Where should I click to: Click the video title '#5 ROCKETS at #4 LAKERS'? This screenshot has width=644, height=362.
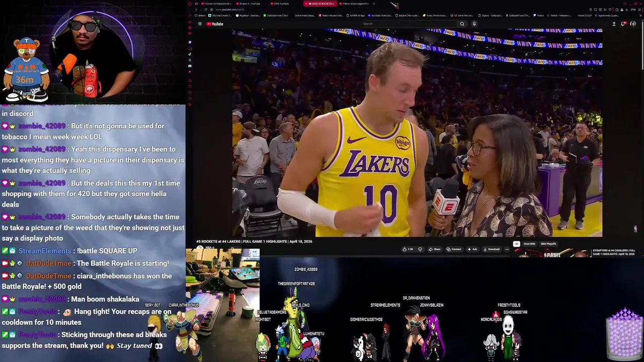point(254,241)
